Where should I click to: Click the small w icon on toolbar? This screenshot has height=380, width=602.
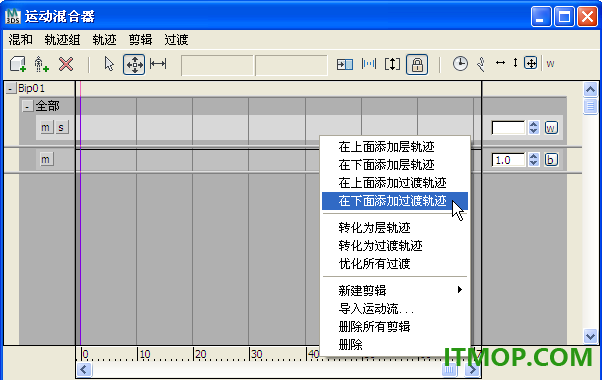point(550,64)
